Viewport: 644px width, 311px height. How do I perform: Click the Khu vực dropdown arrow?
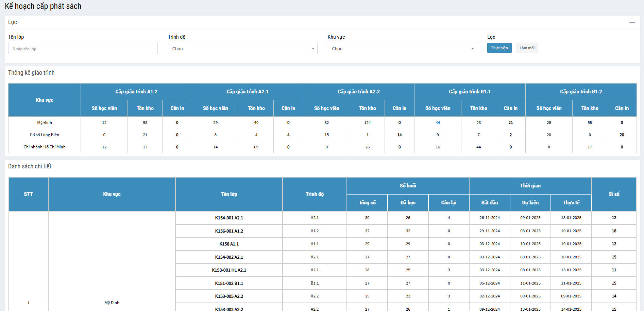(472, 49)
